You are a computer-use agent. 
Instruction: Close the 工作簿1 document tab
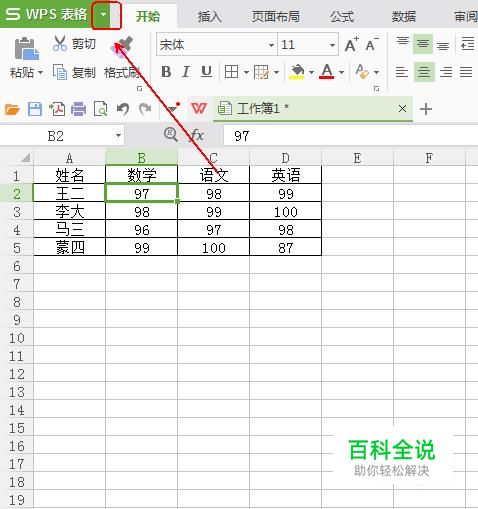pyautogui.click(x=402, y=108)
